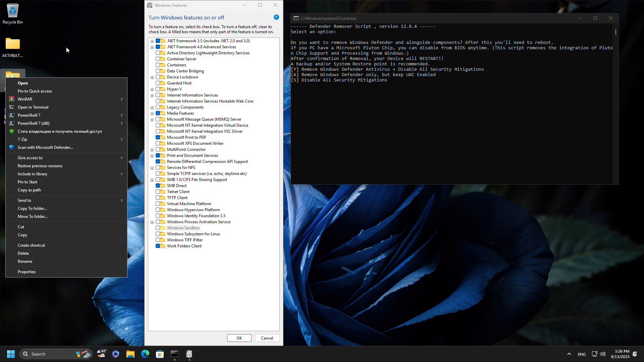Screen dimensions: 644x362
Task: Click the green shield take-ownership icon
Action: (x=12, y=131)
